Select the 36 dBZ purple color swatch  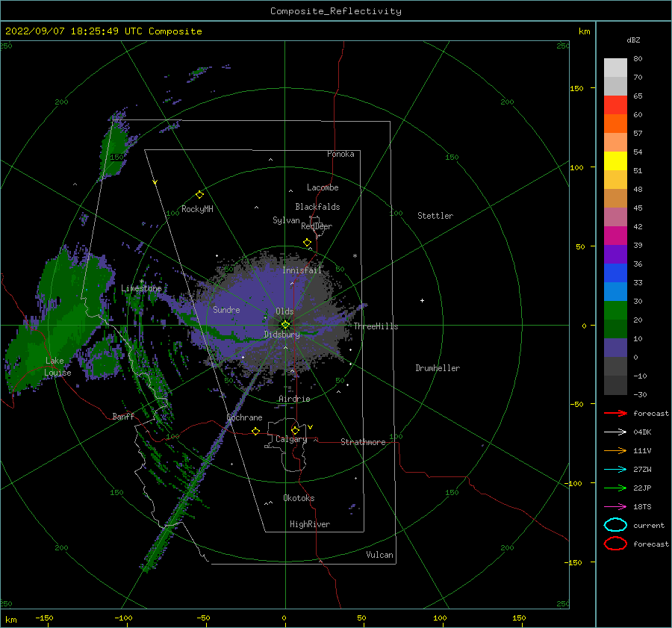click(x=615, y=254)
